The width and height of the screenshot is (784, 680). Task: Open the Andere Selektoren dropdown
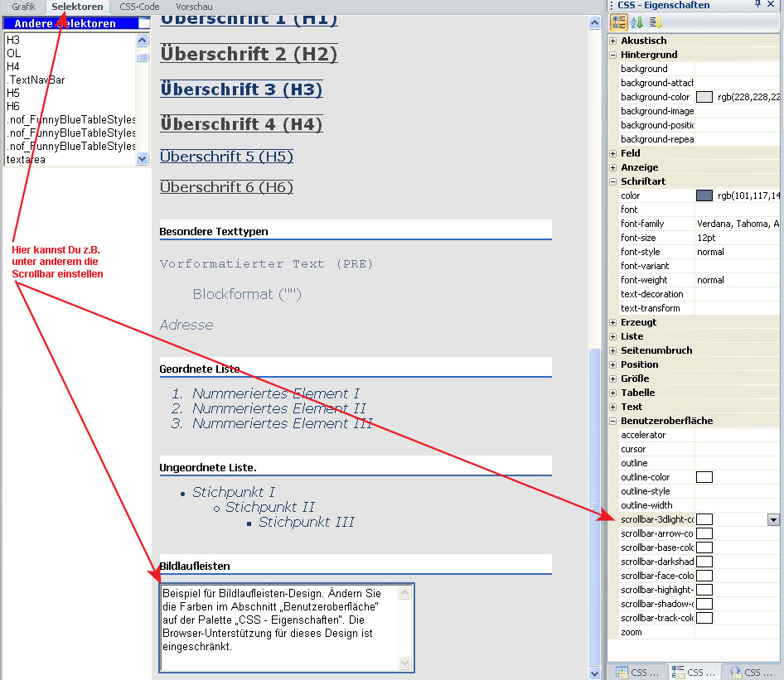point(144,23)
